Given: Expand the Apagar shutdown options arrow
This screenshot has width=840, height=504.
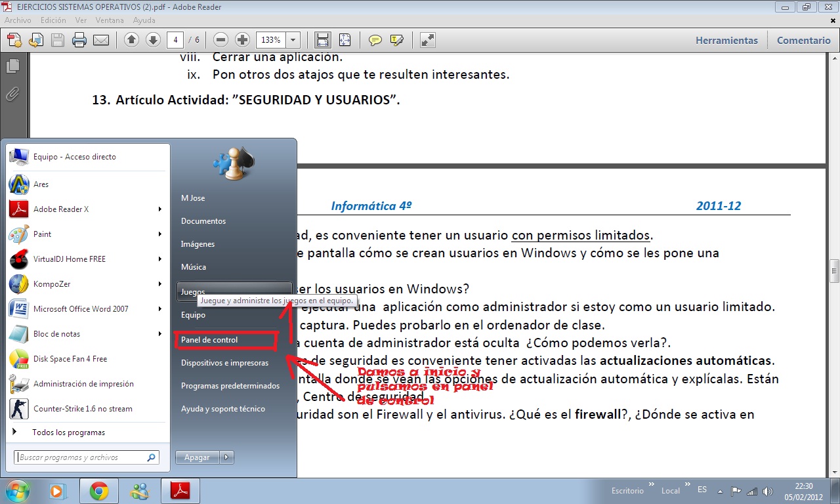Looking at the screenshot, I should tap(226, 457).
